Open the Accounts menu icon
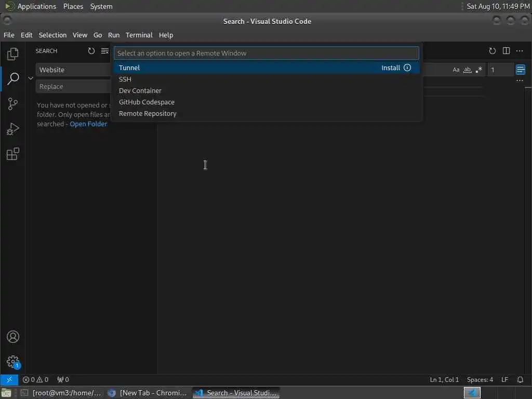The height and width of the screenshot is (399, 532). point(13,337)
